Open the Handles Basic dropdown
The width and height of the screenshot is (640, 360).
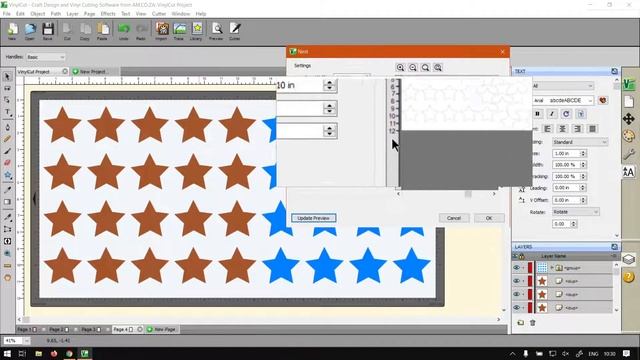pos(45,57)
